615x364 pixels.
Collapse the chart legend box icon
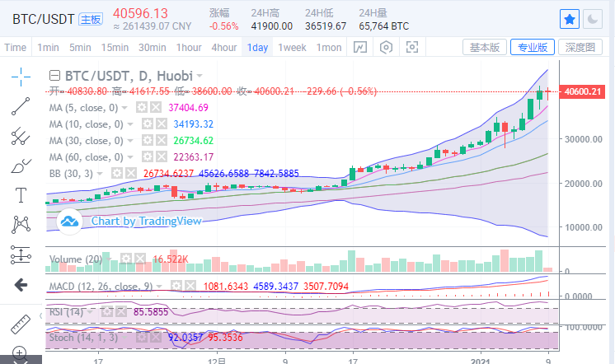coord(54,75)
